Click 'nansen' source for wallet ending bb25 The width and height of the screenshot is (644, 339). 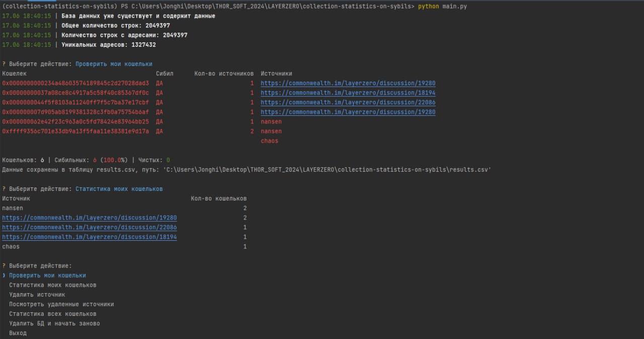pos(271,121)
